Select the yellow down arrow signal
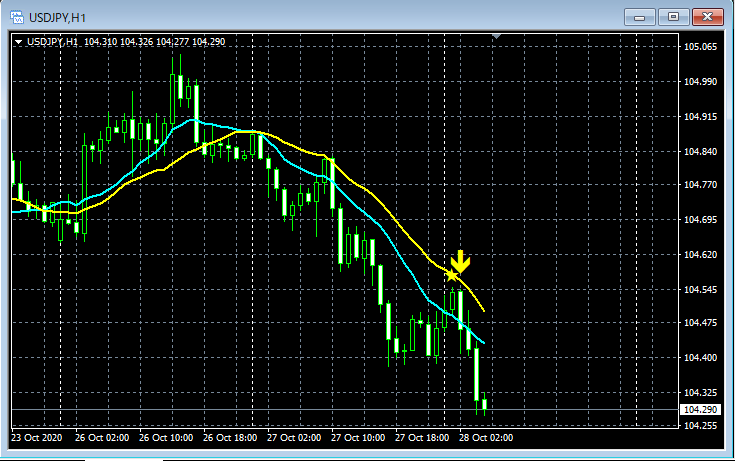The width and height of the screenshot is (735, 461). pyautogui.click(x=461, y=261)
